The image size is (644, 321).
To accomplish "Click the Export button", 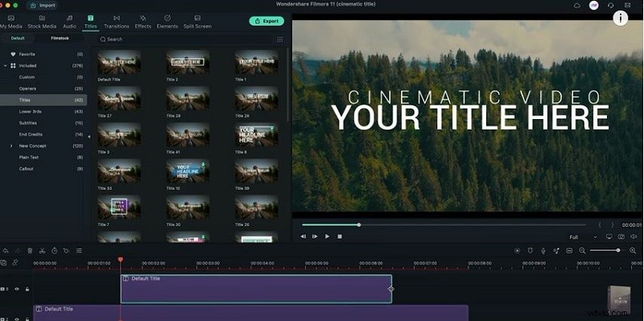I will 266,21.
